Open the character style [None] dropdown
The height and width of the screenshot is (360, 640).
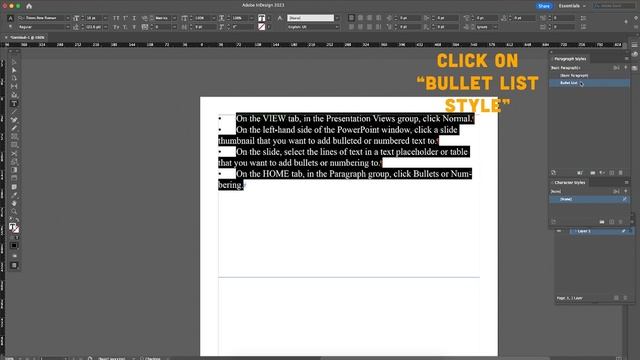337,18
